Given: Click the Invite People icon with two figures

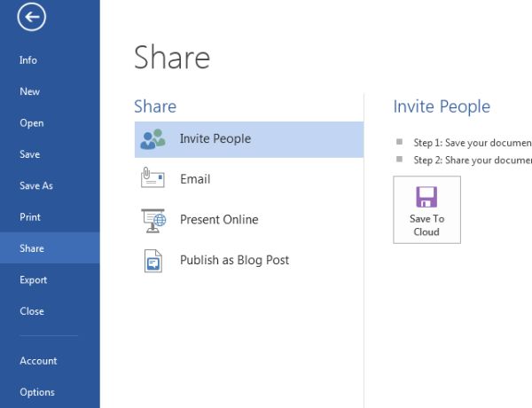Looking at the screenshot, I should tap(153, 139).
